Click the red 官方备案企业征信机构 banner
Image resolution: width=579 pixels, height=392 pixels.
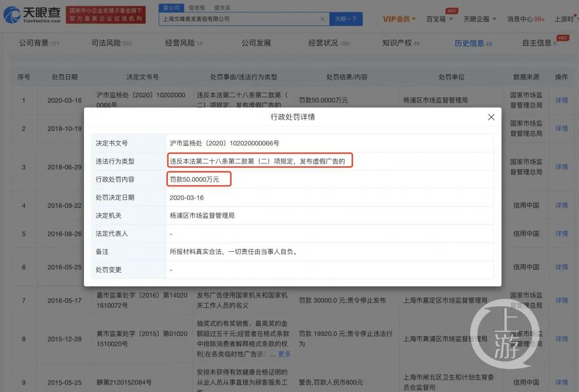click(x=105, y=14)
